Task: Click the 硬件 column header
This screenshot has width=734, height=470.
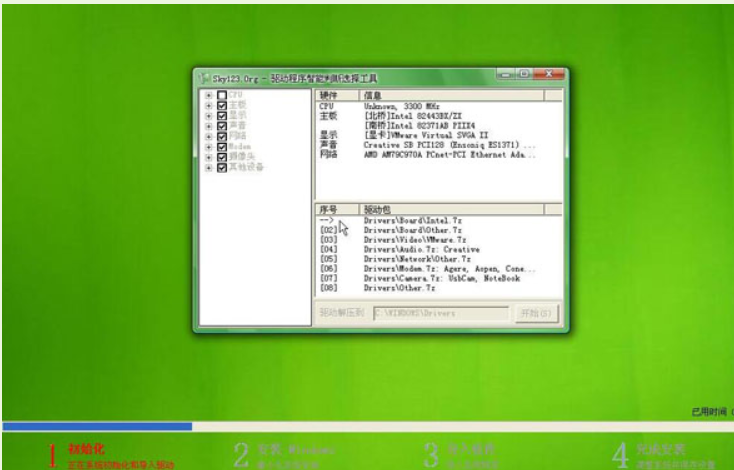Action: [329, 95]
